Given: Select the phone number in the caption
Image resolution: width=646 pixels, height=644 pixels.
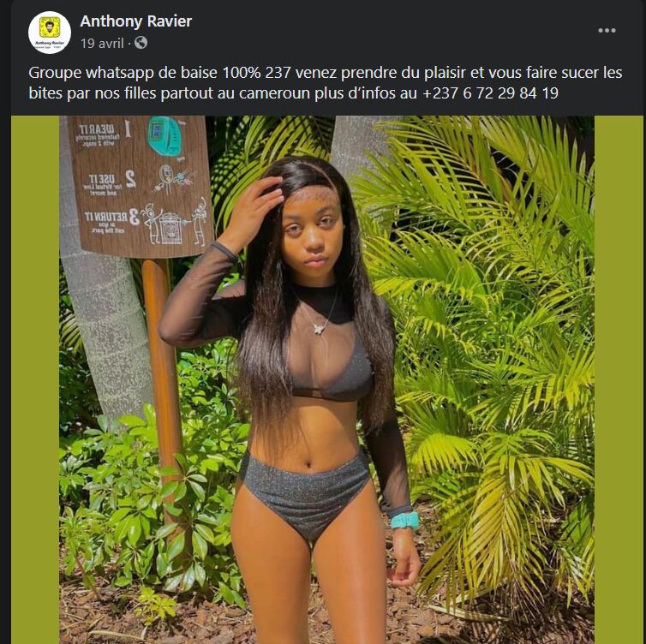Looking at the screenshot, I should (x=490, y=93).
